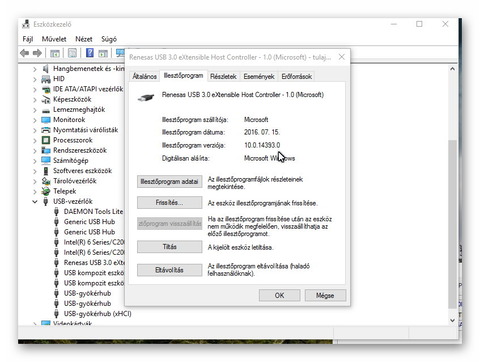The height and width of the screenshot is (362, 480).
Task: Select the Illesztőprogram tab
Action: pos(183,76)
